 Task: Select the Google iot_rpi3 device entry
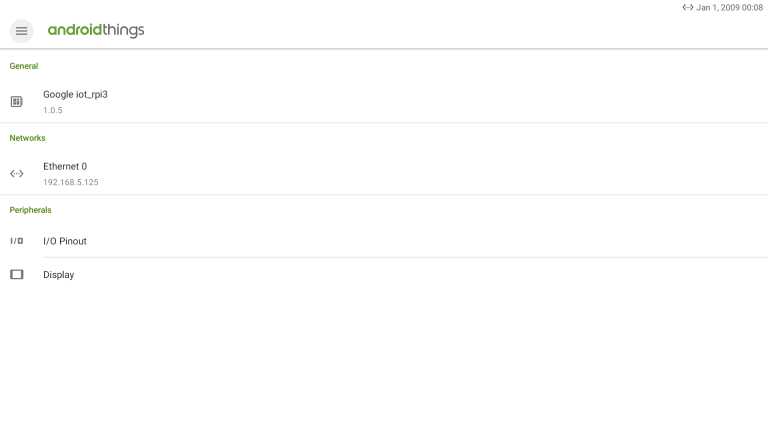[x=384, y=101]
